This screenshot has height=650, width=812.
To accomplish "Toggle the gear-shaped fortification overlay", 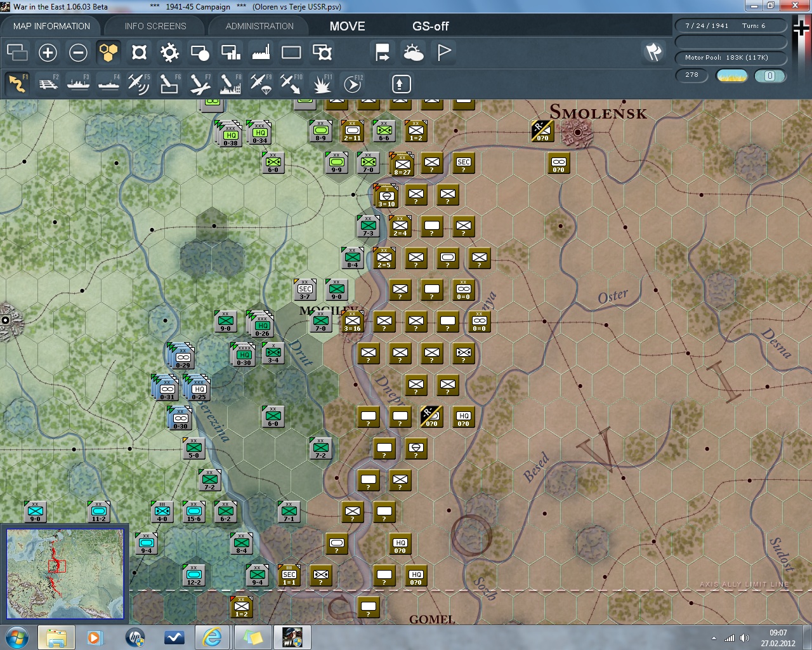I will tap(169, 52).
